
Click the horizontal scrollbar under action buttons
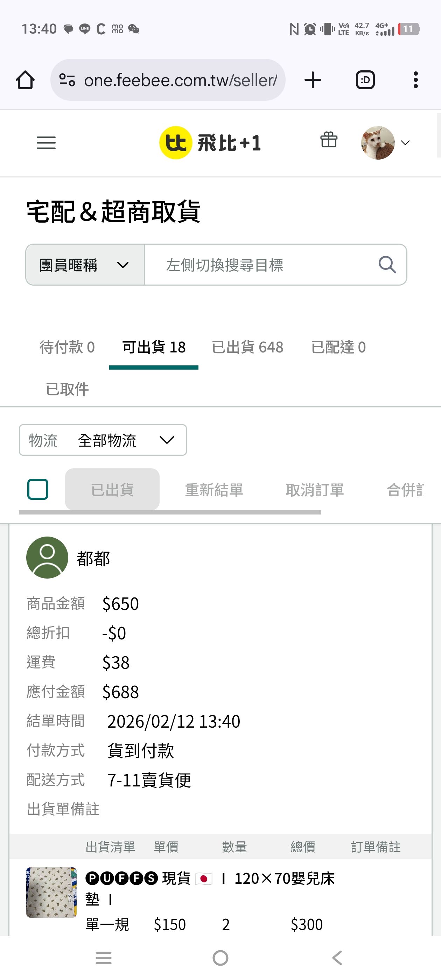click(x=170, y=512)
